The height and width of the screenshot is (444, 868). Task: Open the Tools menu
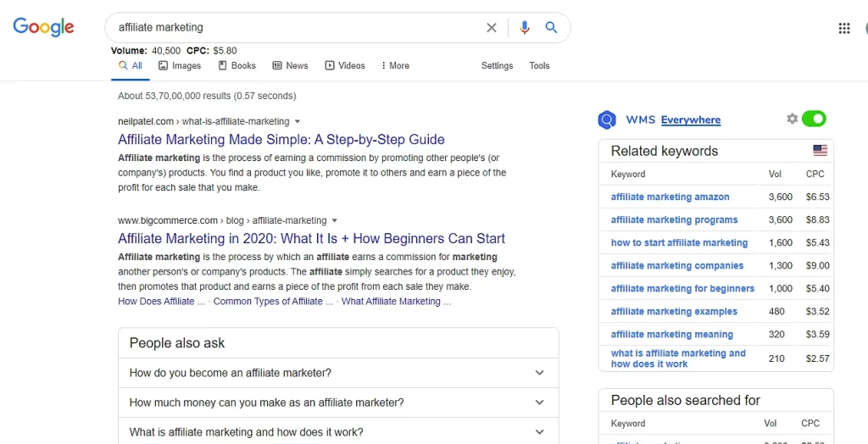[x=539, y=65]
